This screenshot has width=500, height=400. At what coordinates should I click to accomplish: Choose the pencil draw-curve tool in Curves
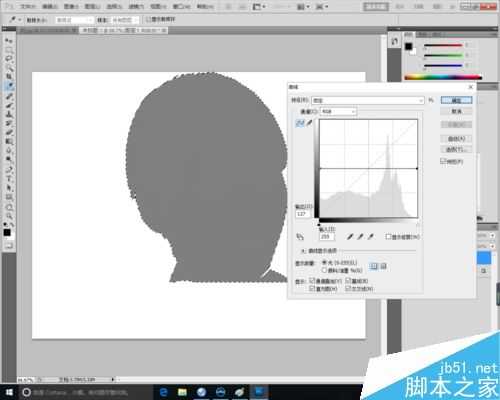coord(309,123)
